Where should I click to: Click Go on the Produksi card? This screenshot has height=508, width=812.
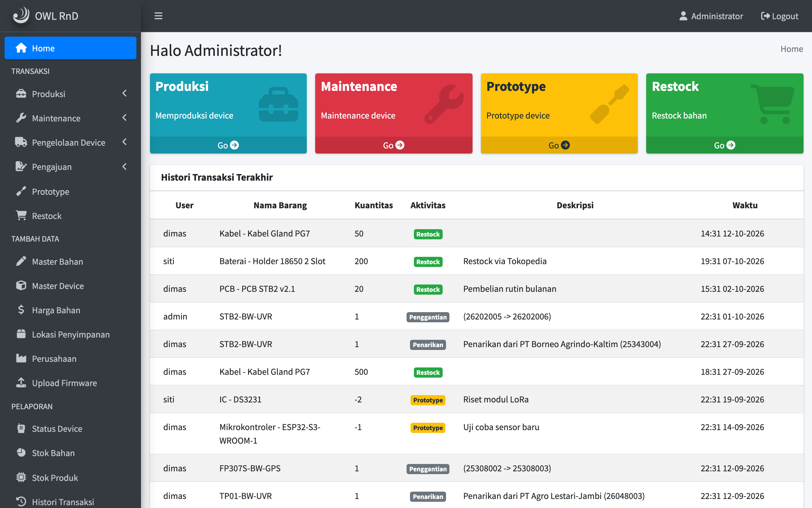[x=228, y=145]
